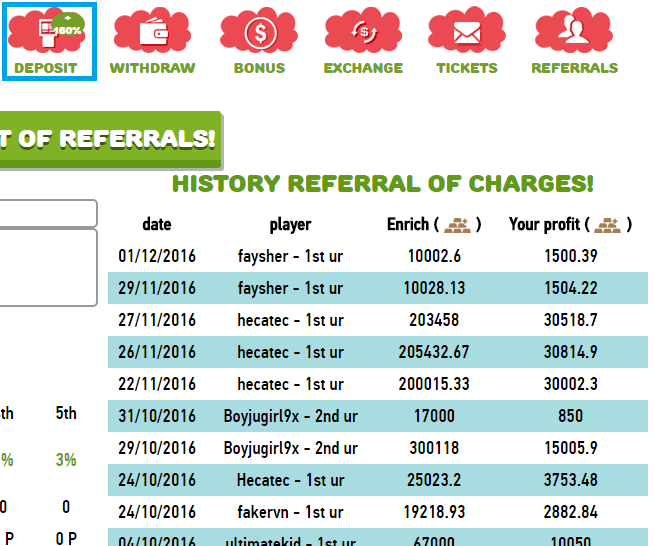Click the large text box on the left
This screenshot has height=546, width=655.
pos(48,267)
